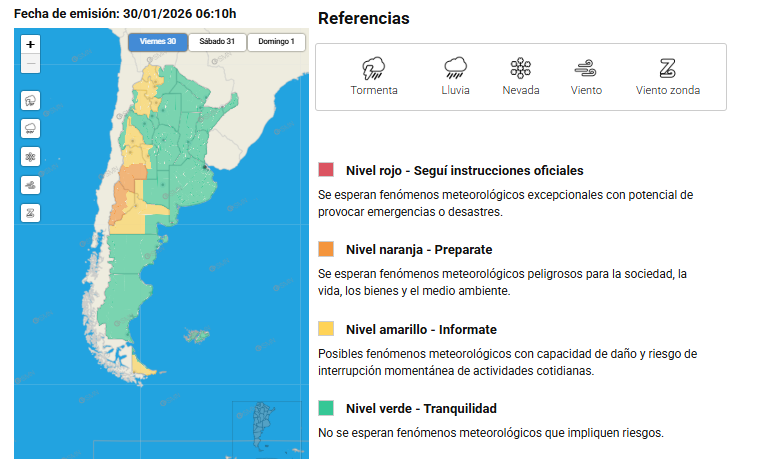
Task: Click the orange Nivel naranja swatch
Action: [326, 249]
